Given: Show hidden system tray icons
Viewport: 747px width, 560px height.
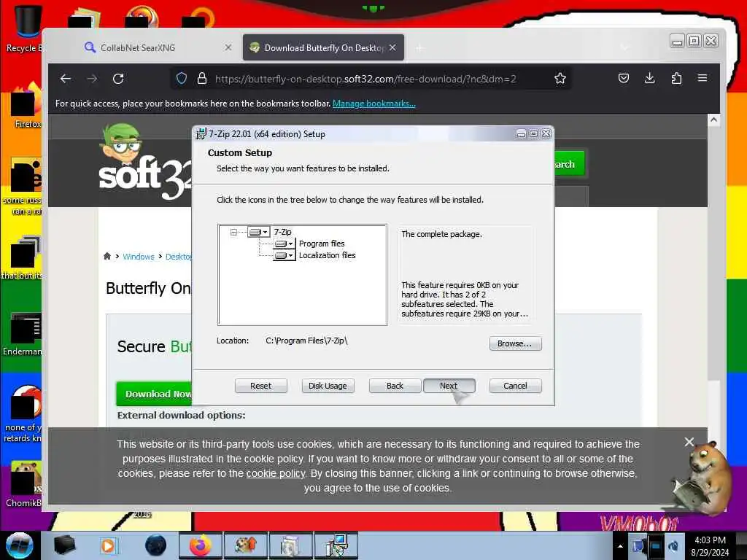Looking at the screenshot, I should tap(620, 546).
